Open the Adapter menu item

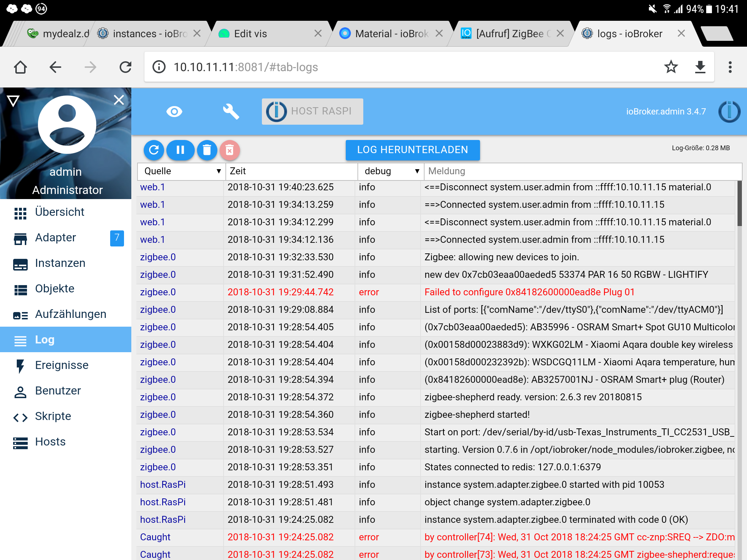pos(55,238)
